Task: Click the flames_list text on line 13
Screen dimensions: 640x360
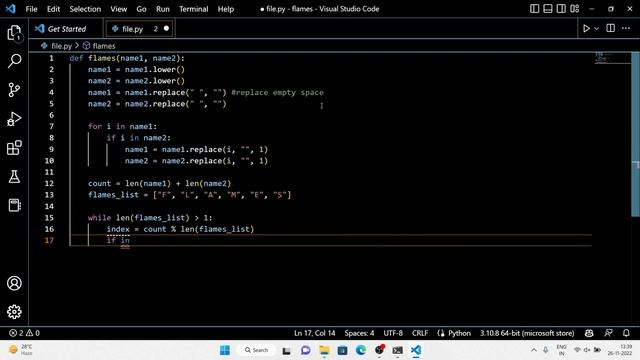Action: [113, 195]
